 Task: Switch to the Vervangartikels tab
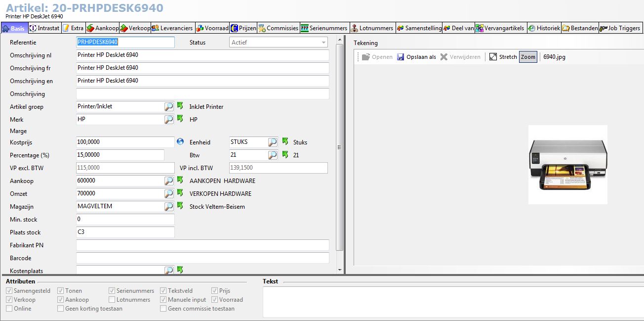point(501,28)
